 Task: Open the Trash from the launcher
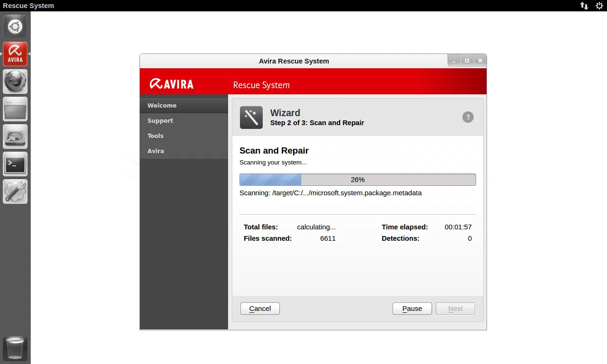[x=15, y=348]
